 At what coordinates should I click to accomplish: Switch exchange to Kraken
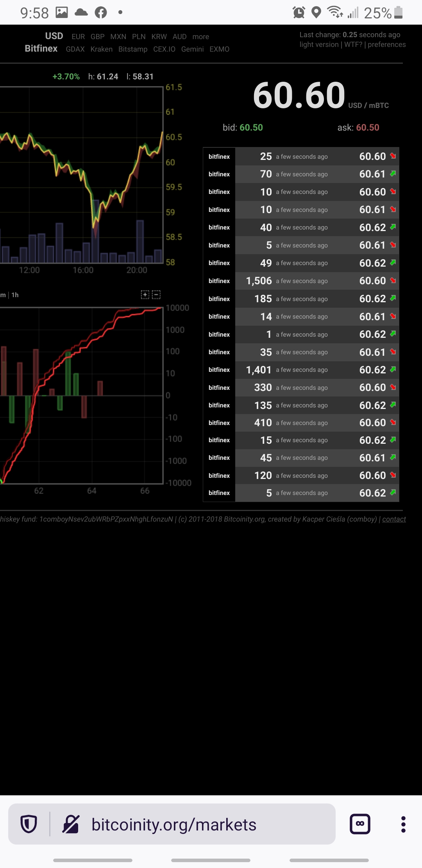tap(102, 49)
